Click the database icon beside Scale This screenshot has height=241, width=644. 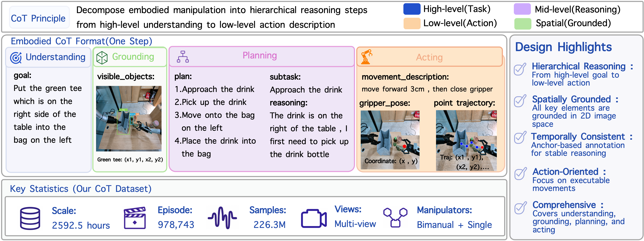tap(30, 218)
